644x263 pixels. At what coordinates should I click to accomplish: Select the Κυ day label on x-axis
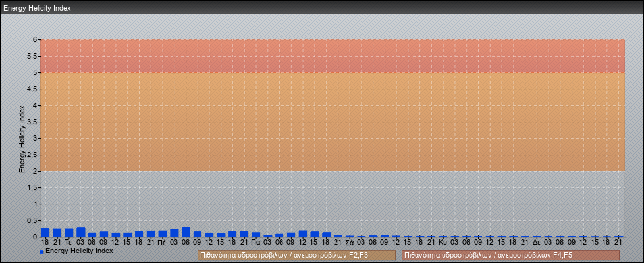tap(443, 243)
